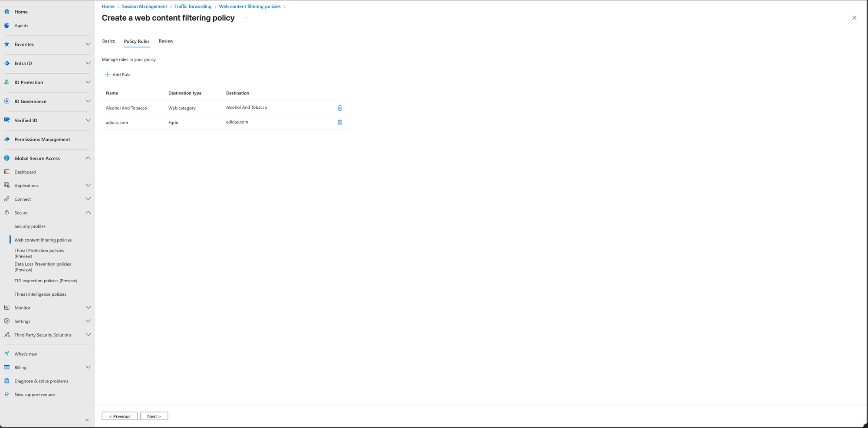The height and width of the screenshot is (428, 868).
Task: Delete the adidas.com rule
Action: tap(340, 123)
